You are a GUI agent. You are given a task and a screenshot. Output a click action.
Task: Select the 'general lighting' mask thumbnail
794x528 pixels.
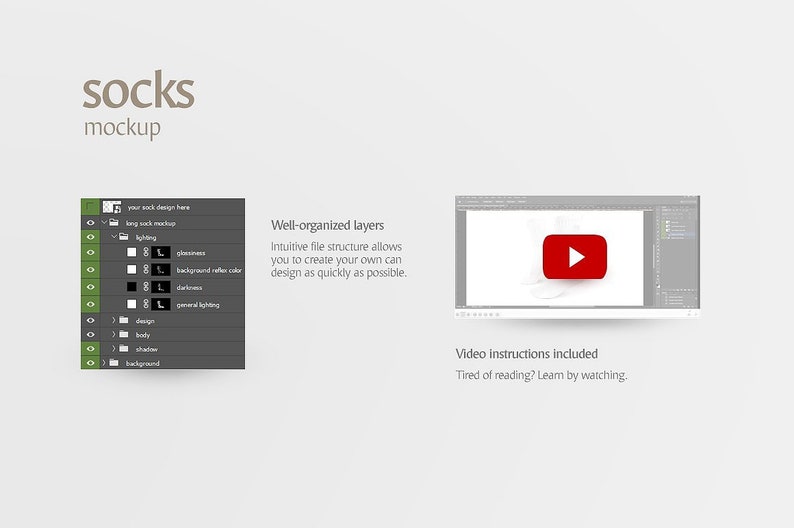161,304
